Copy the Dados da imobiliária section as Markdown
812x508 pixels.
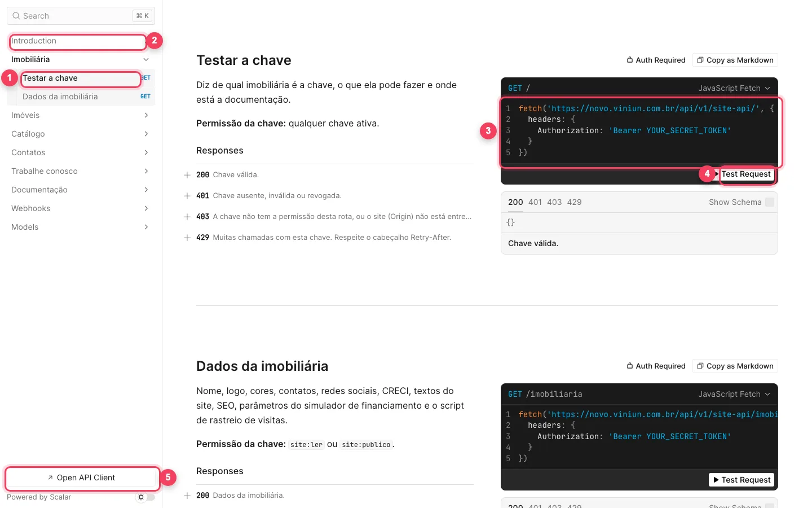pyautogui.click(x=735, y=366)
